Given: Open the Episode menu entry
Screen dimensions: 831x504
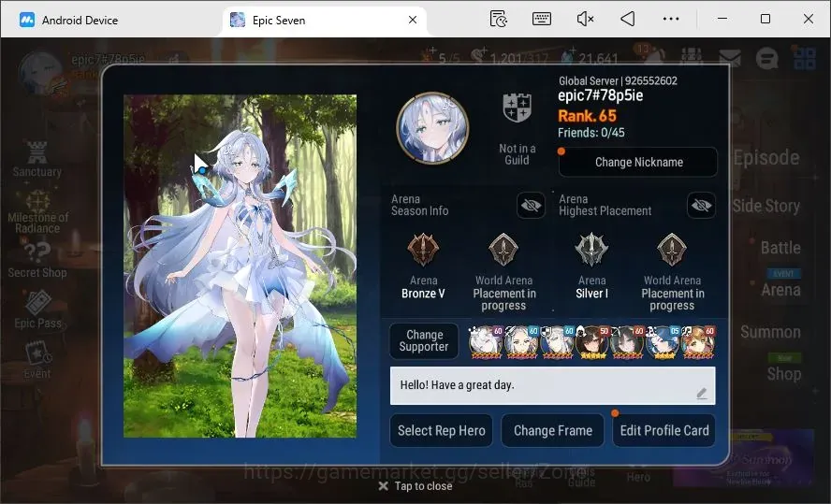Looking at the screenshot, I should tap(766, 158).
